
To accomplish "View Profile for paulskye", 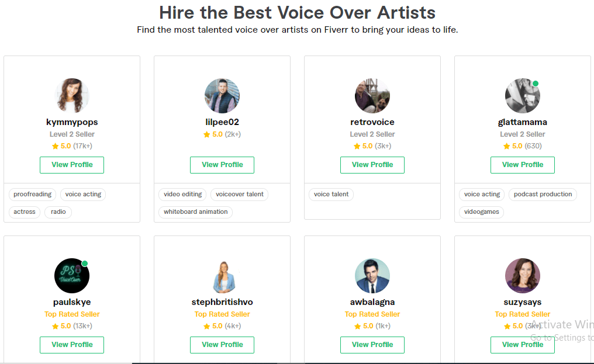I will [72, 345].
